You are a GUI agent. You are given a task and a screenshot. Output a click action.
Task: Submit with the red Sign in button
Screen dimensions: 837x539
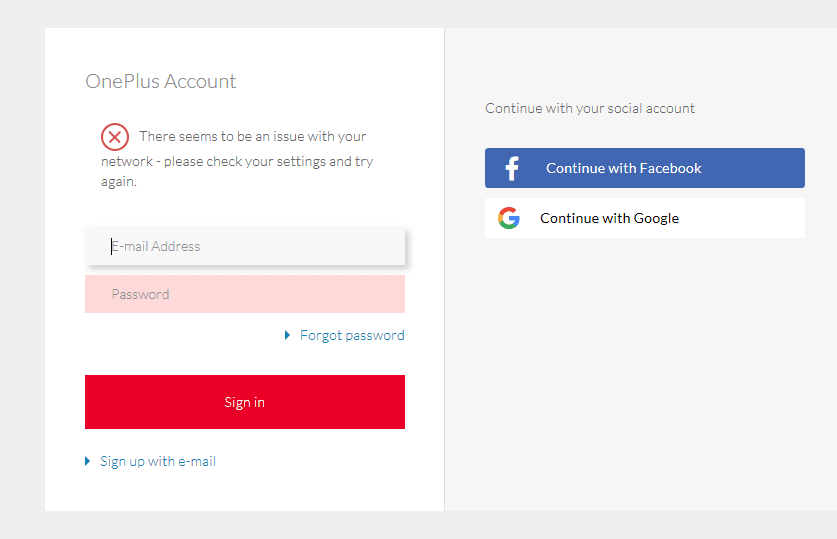(x=245, y=402)
